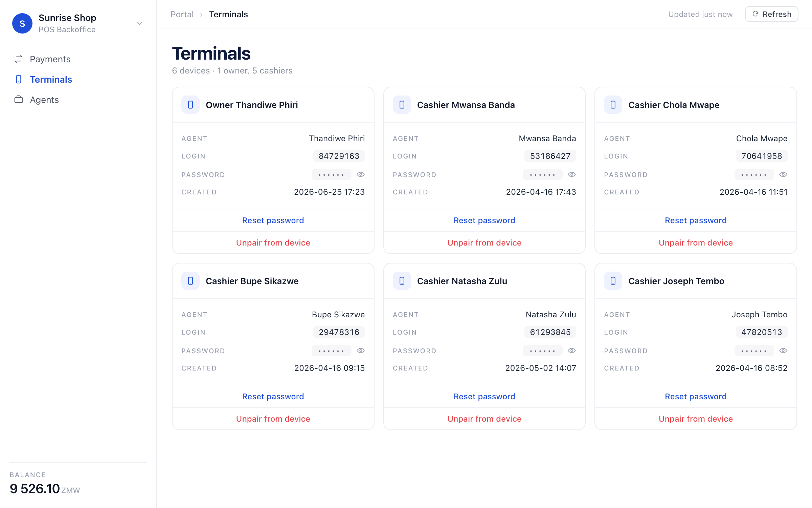Screen dimensions: 812x508
Task: Click the Refresh button
Action: (x=772, y=14)
